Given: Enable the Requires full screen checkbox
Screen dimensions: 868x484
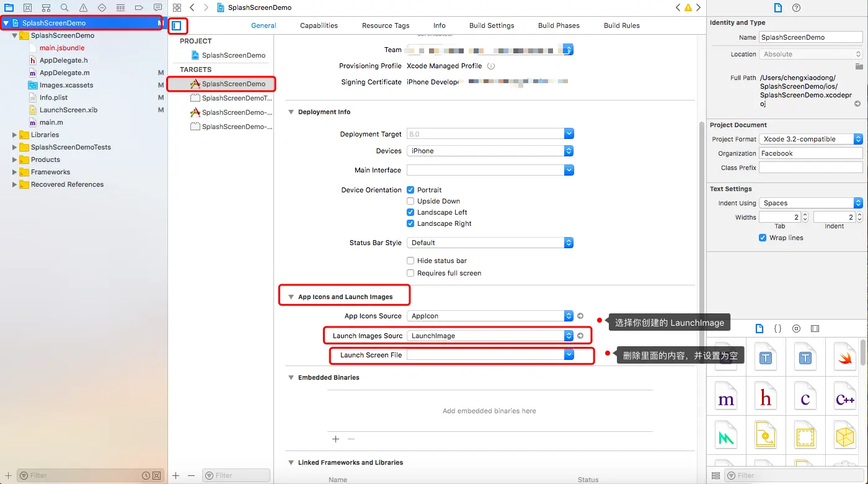Looking at the screenshot, I should click(410, 273).
